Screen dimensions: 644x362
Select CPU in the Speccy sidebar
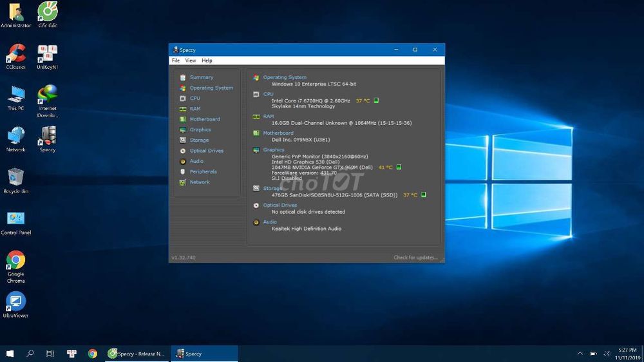[x=194, y=98]
